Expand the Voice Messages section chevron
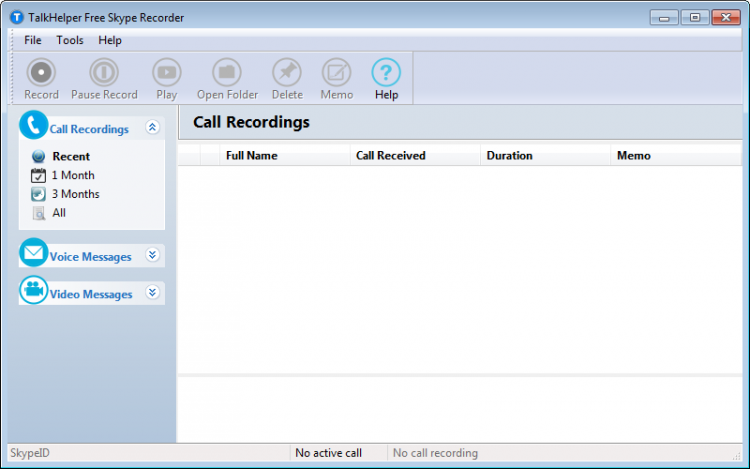750x469 pixels. pos(152,255)
